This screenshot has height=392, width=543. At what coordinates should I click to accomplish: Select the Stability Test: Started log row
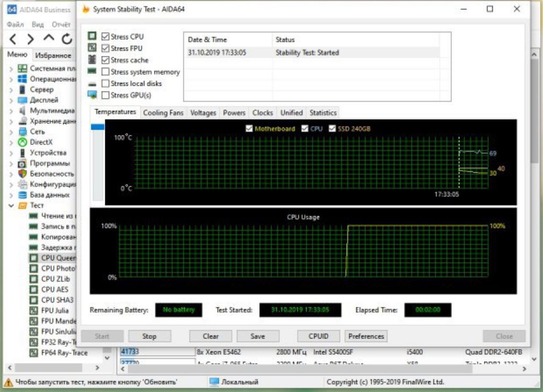tap(312, 53)
